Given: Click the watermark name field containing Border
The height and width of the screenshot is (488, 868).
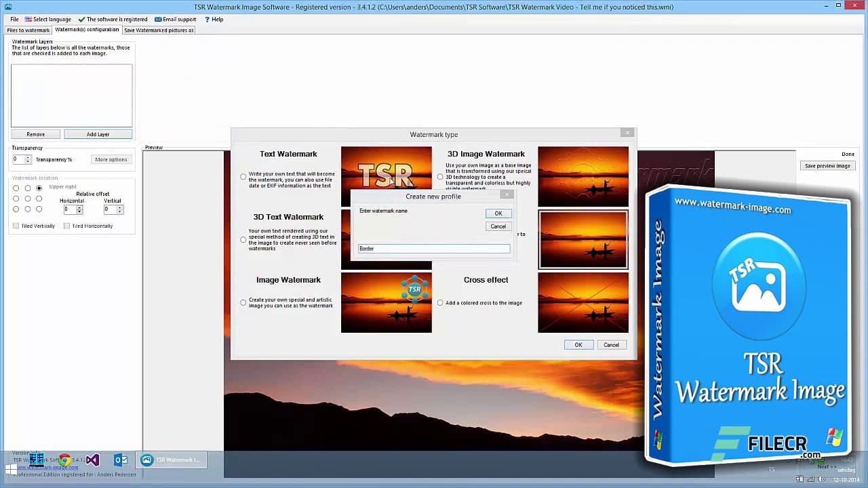Looking at the screenshot, I should pyautogui.click(x=434, y=249).
